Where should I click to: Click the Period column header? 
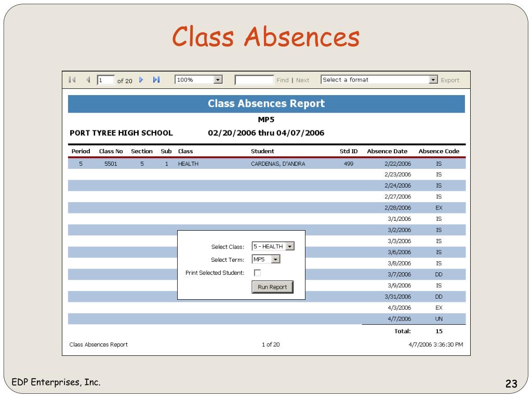click(x=81, y=151)
